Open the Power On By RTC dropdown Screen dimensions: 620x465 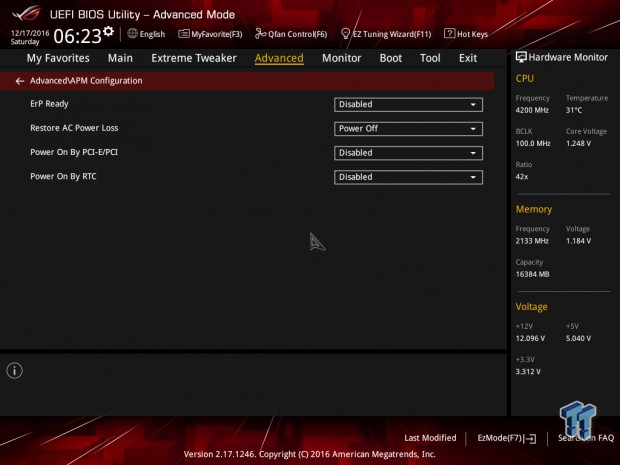pos(408,177)
